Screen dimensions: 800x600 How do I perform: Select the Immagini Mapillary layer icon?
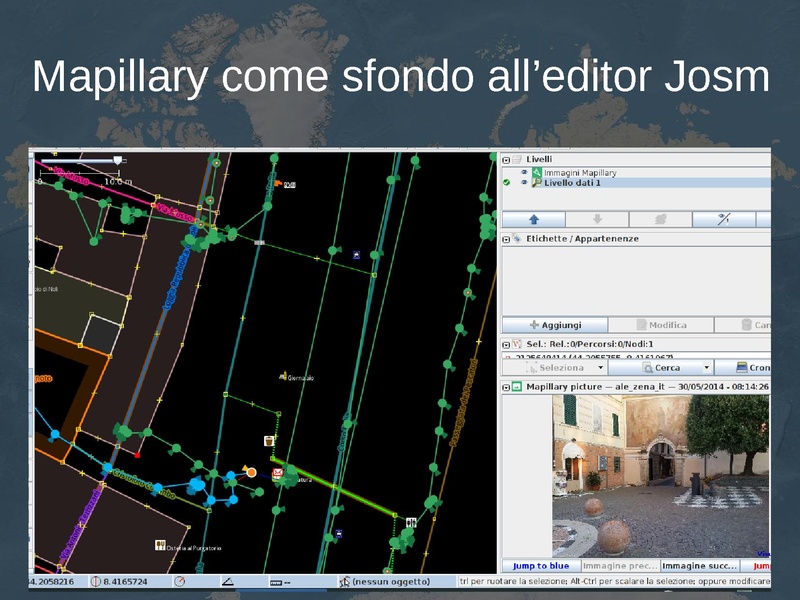[536, 172]
